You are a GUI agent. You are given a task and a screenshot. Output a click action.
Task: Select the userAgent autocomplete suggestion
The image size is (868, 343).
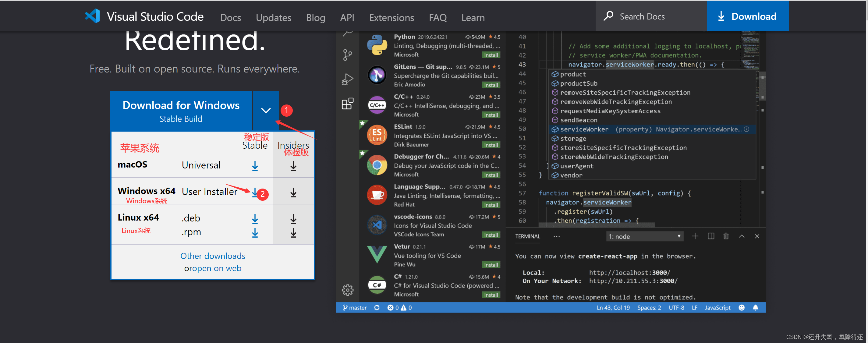pos(652,166)
